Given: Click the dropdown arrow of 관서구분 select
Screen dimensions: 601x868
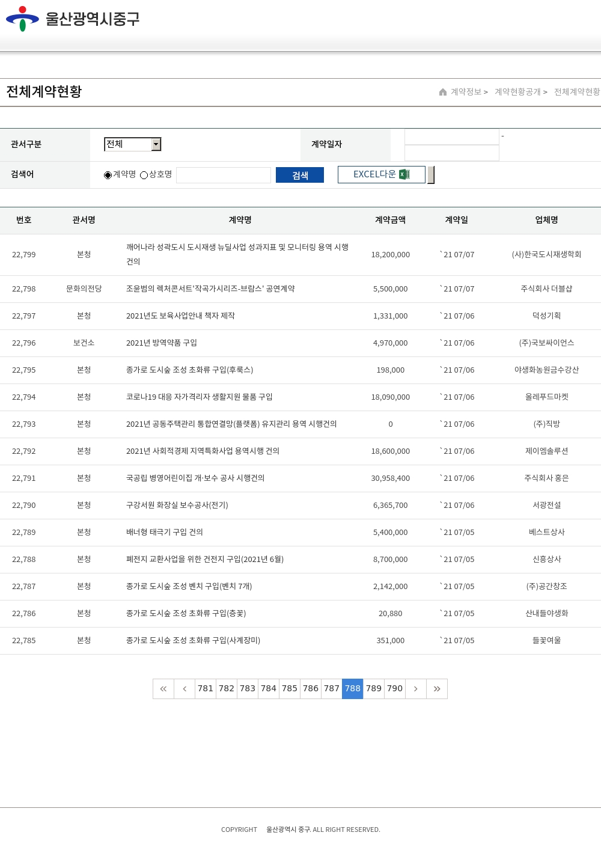Looking at the screenshot, I should pyautogui.click(x=156, y=144).
